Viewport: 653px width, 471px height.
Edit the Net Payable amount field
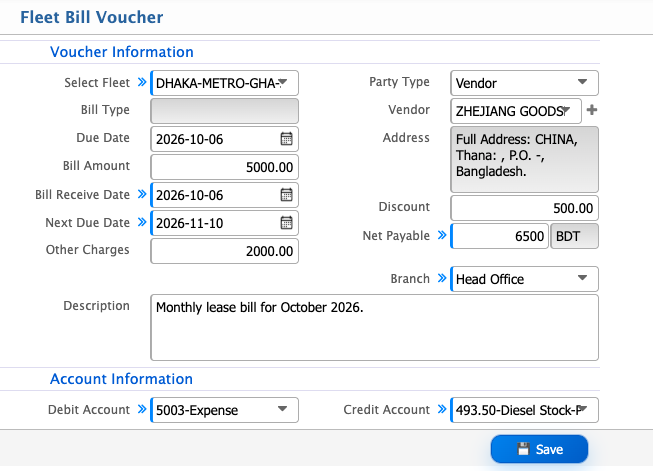[499, 236]
